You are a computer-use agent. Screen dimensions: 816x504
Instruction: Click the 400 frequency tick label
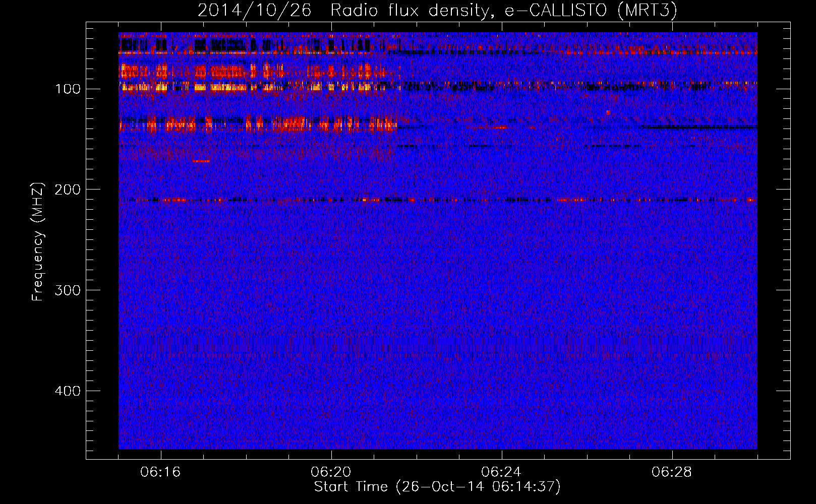point(67,391)
